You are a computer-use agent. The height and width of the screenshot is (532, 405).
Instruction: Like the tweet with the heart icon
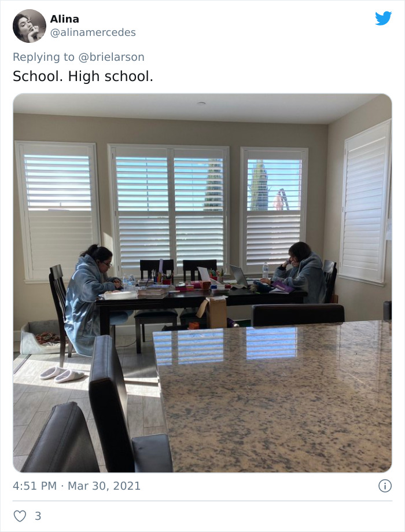click(x=20, y=516)
